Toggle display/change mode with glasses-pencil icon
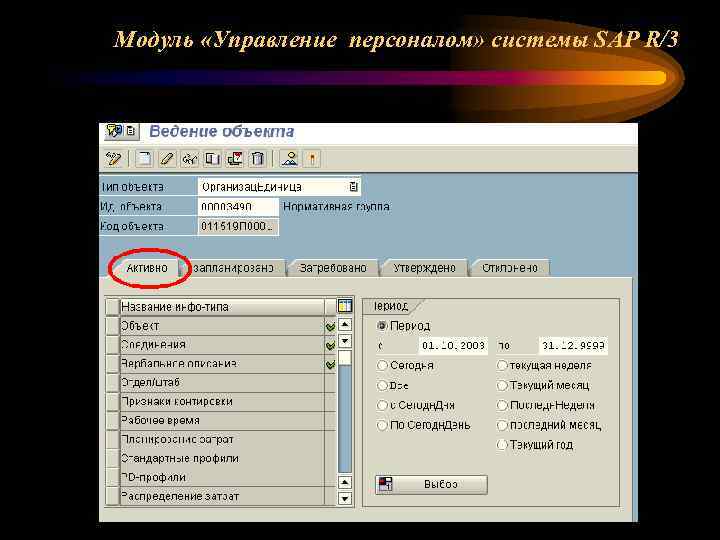The height and width of the screenshot is (540, 720). (113, 159)
